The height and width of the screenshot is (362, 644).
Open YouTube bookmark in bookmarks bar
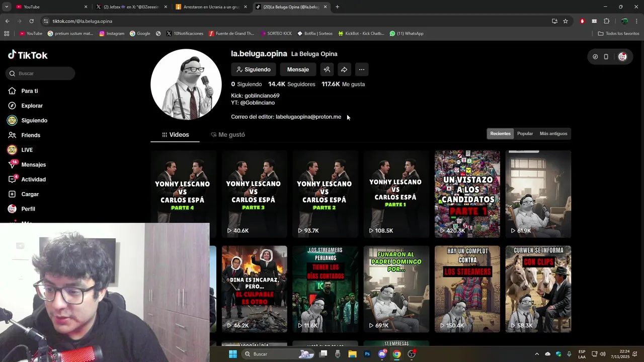click(31, 34)
